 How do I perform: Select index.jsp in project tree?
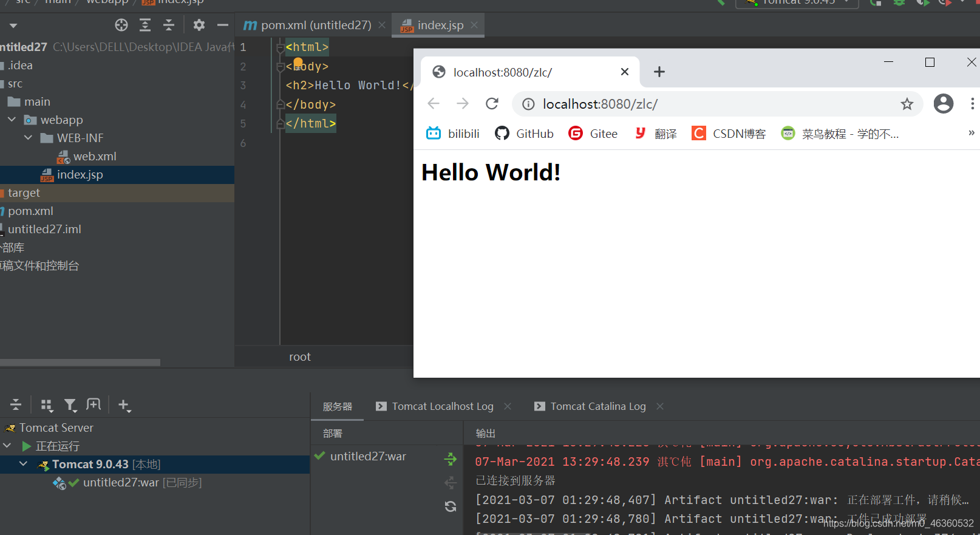click(x=72, y=174)
